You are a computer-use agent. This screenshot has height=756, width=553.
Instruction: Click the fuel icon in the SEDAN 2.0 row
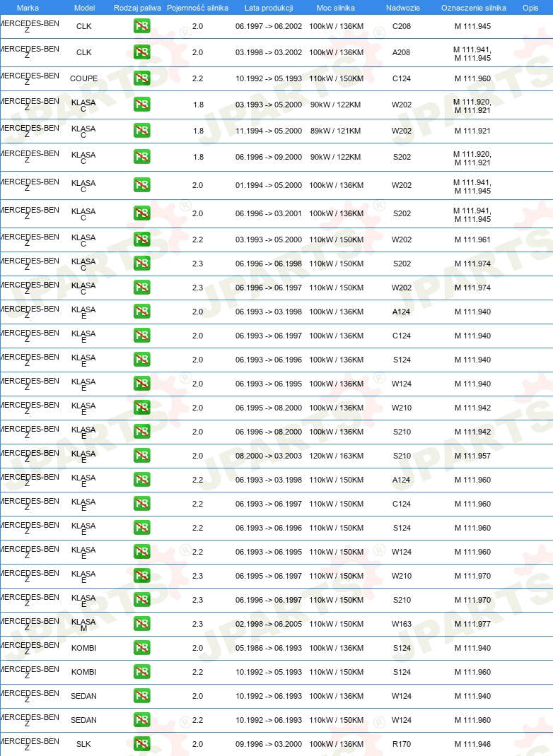click(x=142, y=696)
